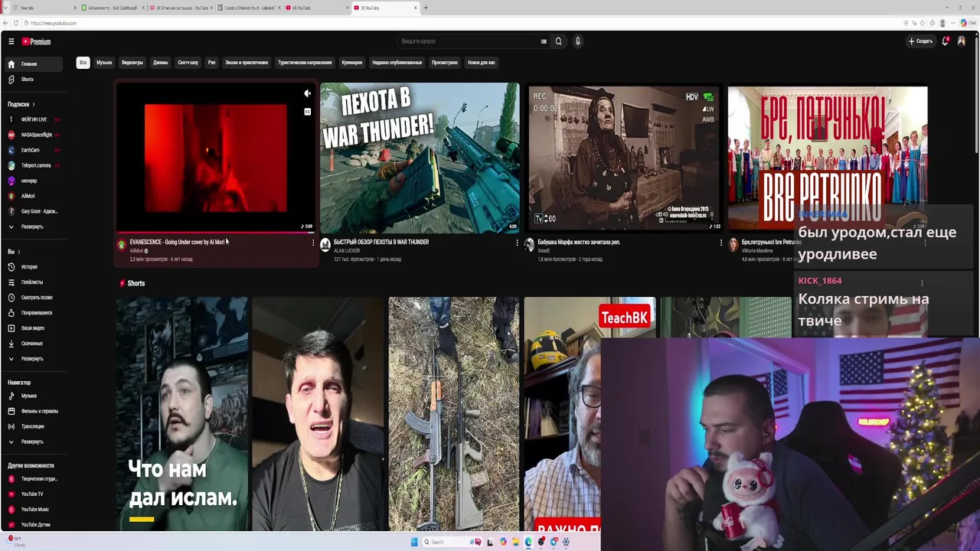Click БЫСТРЫЙ ОБЗОР ПЕХОТЫ В WAR THUNDER title
Viewport: 980px width, 551px height.
pos(381,242)
